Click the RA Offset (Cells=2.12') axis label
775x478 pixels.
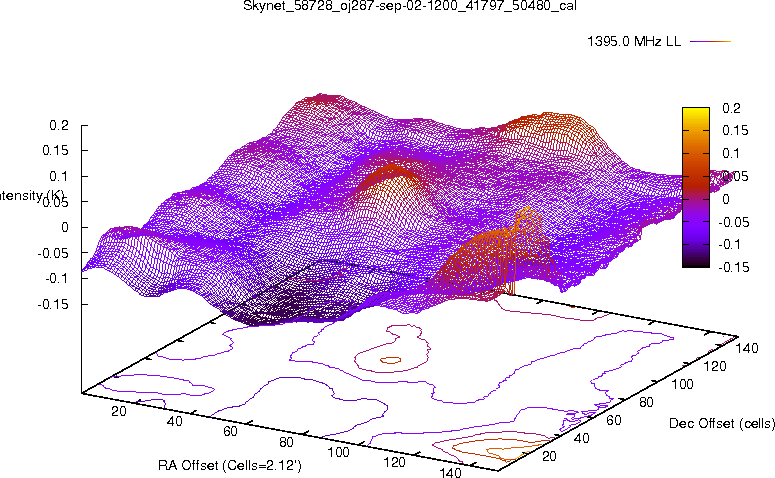[x=230, y=465]
